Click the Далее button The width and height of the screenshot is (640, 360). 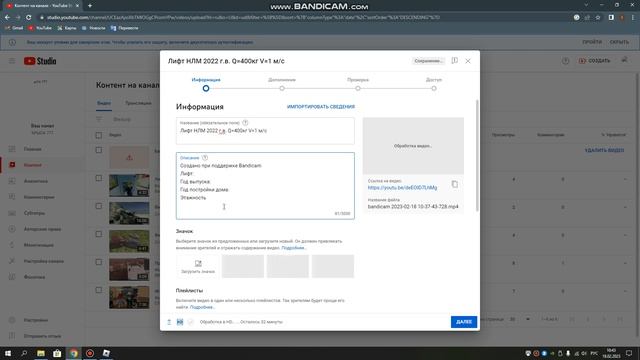[x=464, y=322]
